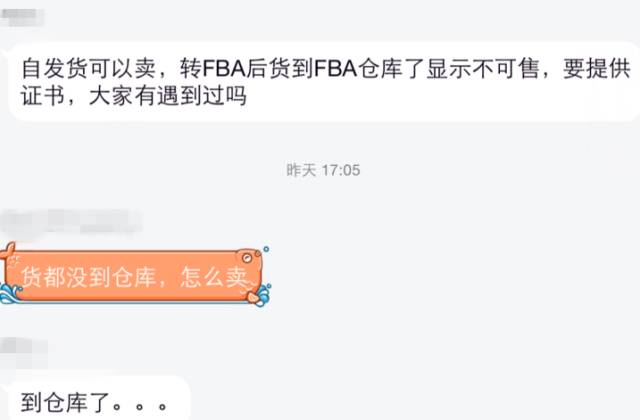The width and height of the screenshot is (640, 420).
Task: Click the small blue bubble dot above orange bubble
Action: coord(266,249)
